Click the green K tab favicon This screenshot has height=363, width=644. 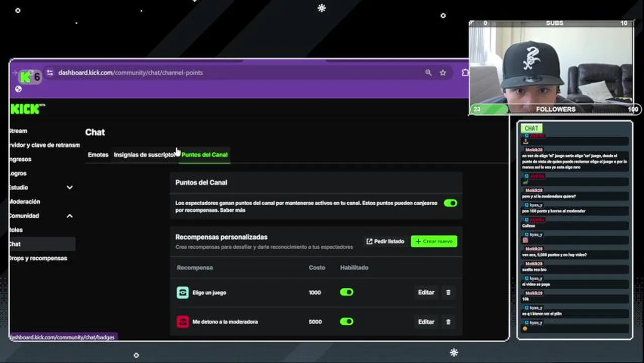pos(25,77)
